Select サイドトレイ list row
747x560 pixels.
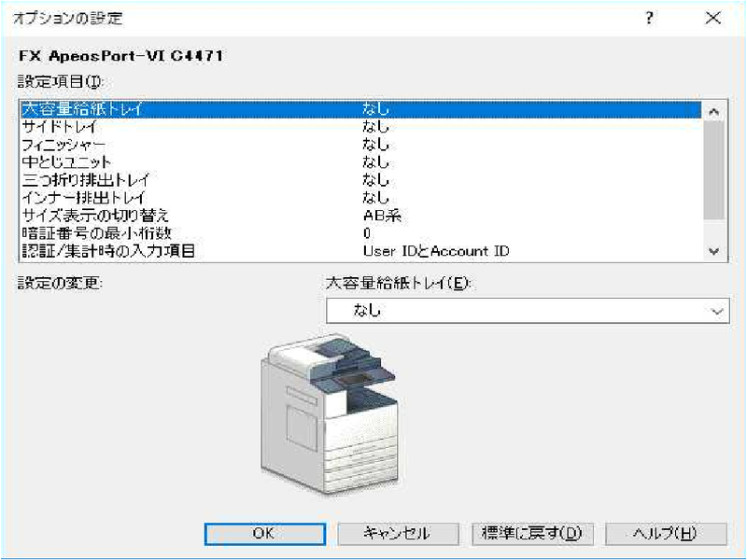tap(360, 127)
